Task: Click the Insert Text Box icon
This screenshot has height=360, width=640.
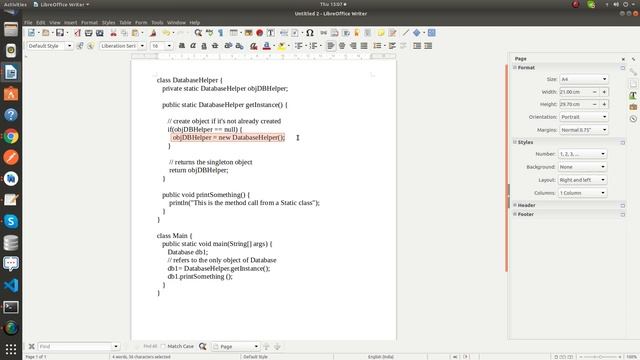Action: point(270,33)
